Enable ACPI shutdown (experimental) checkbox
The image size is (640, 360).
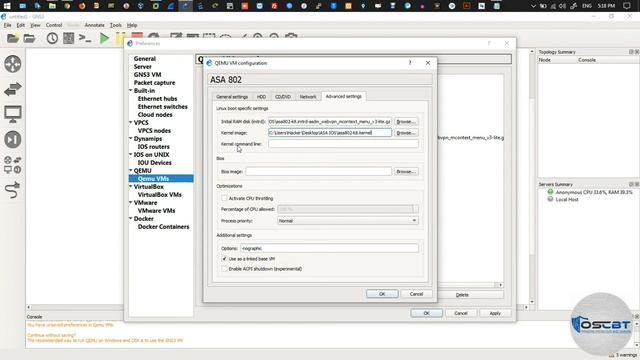[224, 269]
